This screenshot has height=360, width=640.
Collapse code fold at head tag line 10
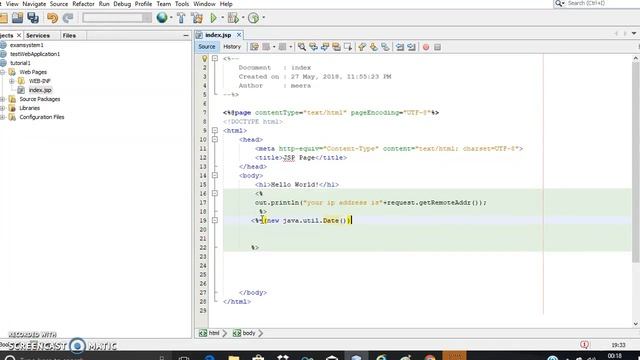215,140
